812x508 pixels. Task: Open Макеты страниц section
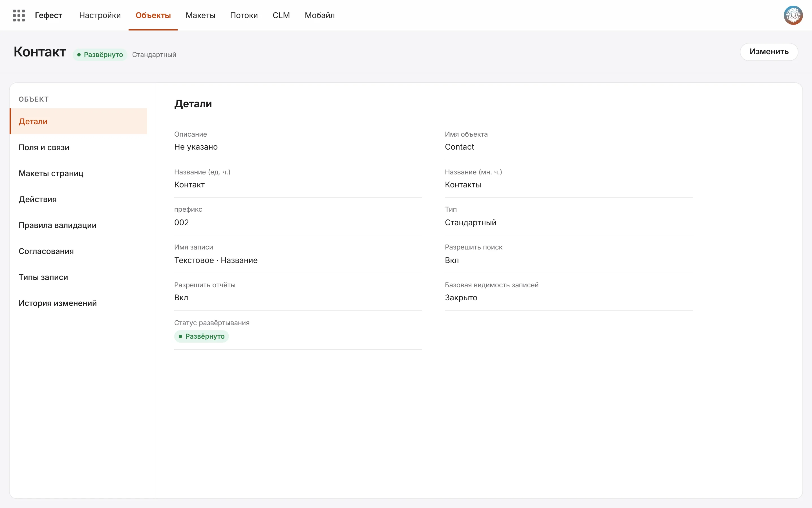coord(78,173)
